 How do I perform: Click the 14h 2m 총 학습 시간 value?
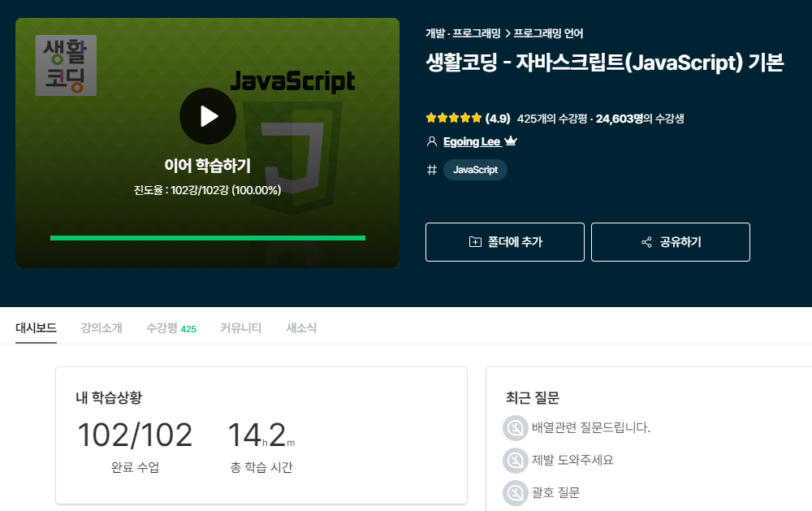[x=261, y=435]
